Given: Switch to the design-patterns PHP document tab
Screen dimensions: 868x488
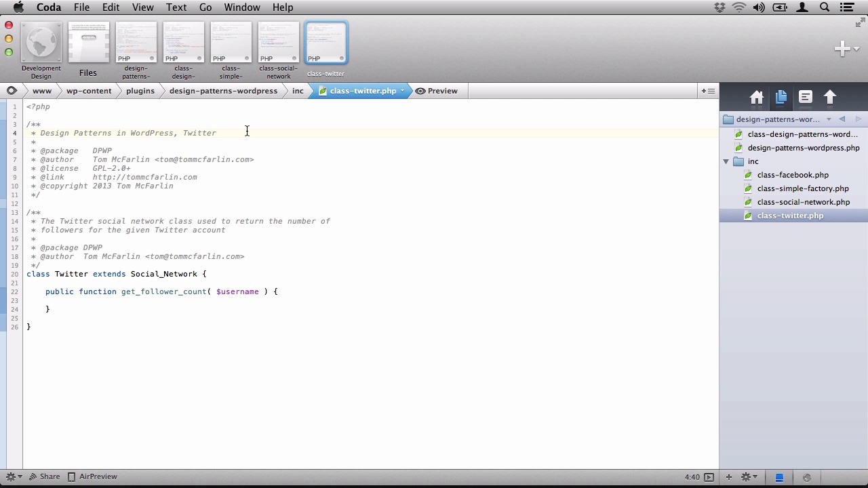Looking at the screenshot, I should coord(136,51).
